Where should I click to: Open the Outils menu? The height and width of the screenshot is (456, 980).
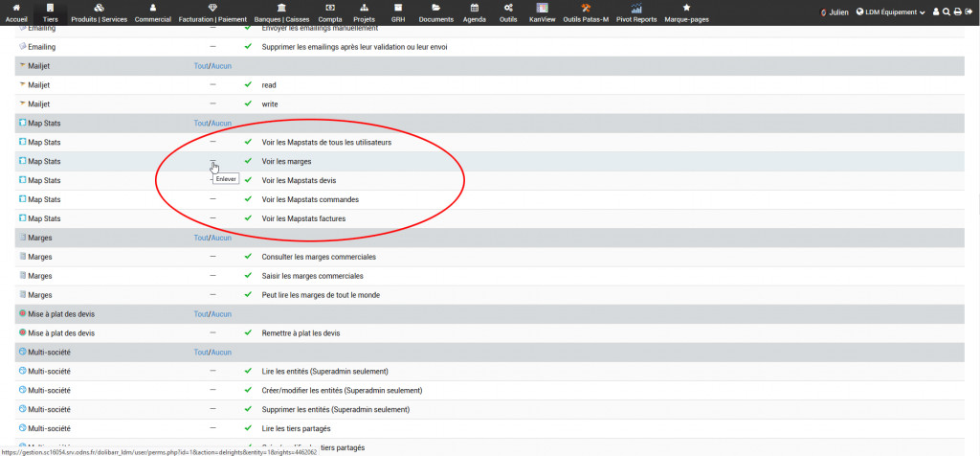pyautogui.click(x=509, y=12)
